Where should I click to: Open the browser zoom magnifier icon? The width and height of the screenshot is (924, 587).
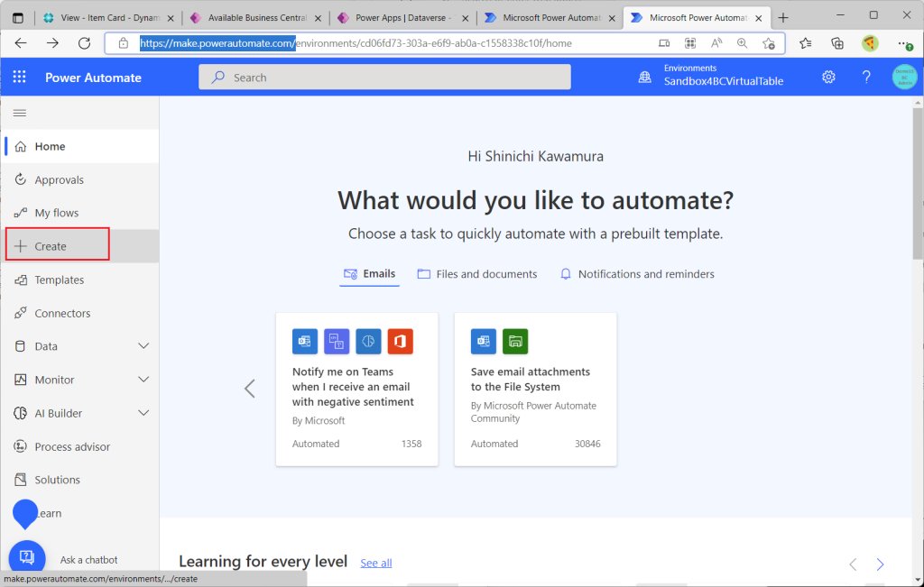(x=743, y=43)
